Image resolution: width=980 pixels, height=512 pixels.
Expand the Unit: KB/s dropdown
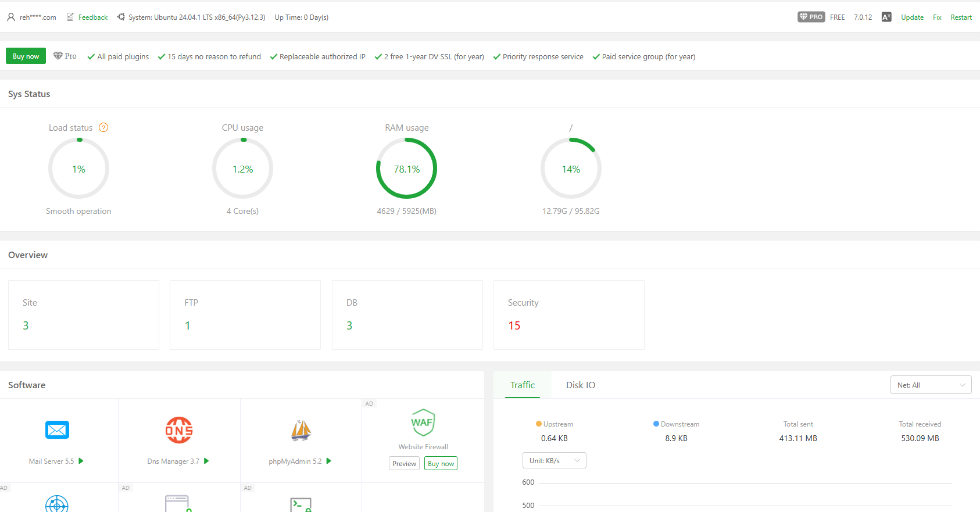[554, 460]
